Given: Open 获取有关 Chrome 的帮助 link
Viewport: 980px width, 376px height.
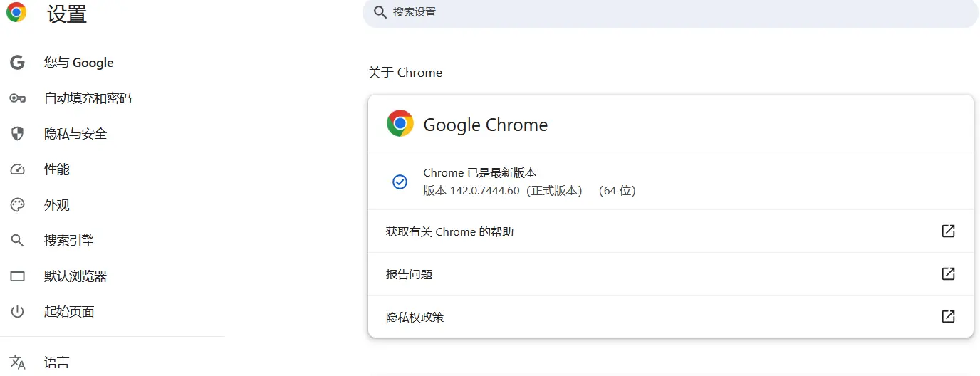Looking at the screenshot, I should coord(449,231).
